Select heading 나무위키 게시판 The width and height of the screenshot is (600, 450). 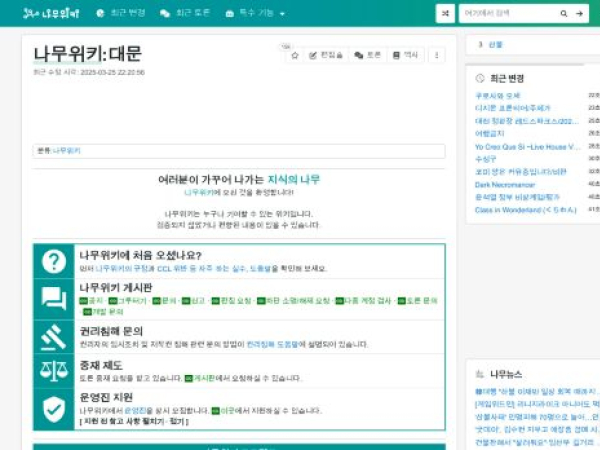click(116, 288)
